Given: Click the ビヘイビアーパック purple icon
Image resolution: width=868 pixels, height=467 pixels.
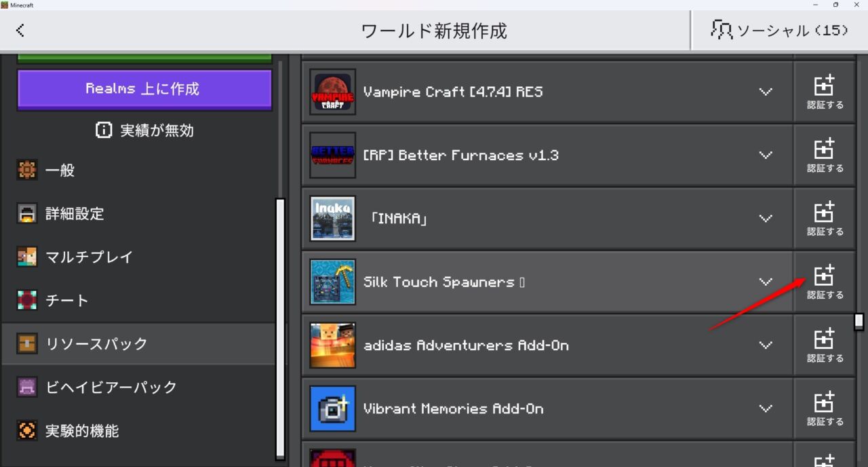Looking at the screenshot, I should [x=27, y=388].
